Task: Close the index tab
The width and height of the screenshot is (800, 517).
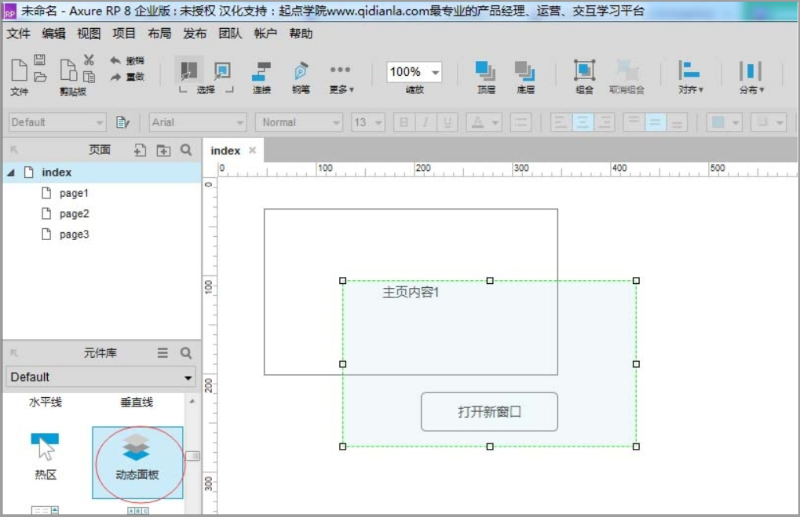Action: pyautogui.click(x=253, y=151)
